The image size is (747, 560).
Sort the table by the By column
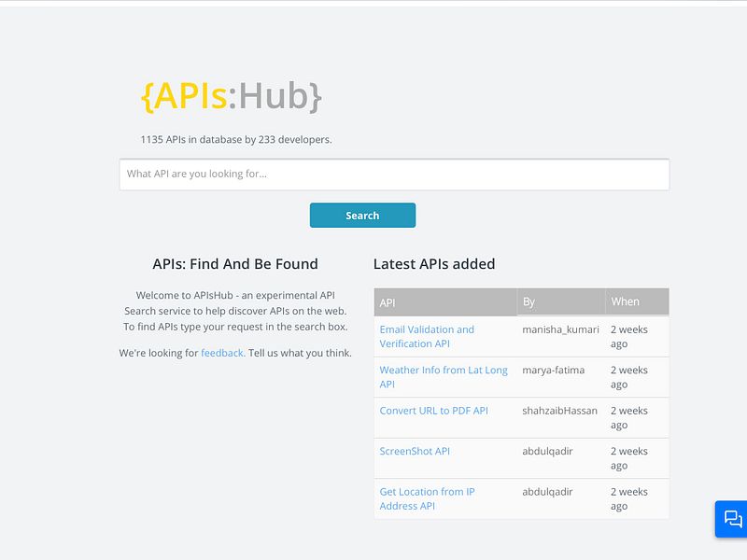[529, 301]
